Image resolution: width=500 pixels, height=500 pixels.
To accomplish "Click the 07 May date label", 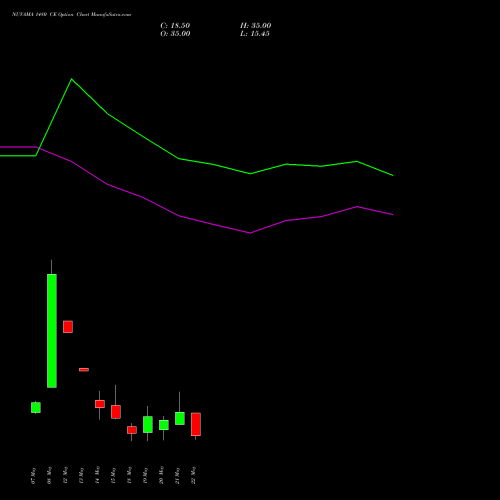I will (33, 475).
